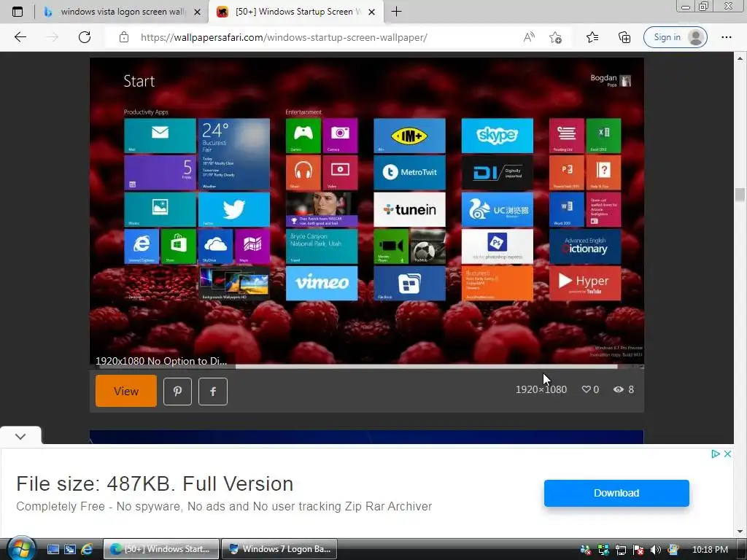Click Switch between windows quick launch icon
The image size is (747, 560).
point(70,550)
